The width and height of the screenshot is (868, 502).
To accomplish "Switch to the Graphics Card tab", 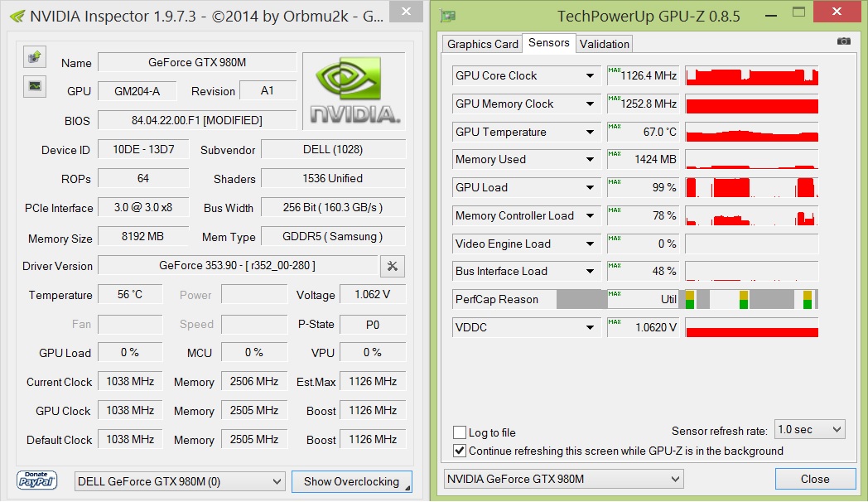I will [482, 44].
